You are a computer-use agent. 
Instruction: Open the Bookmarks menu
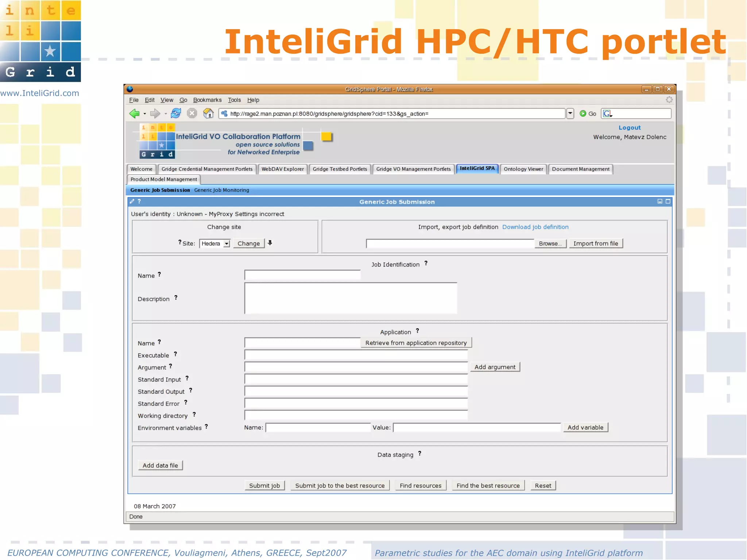tap(207, 100)
